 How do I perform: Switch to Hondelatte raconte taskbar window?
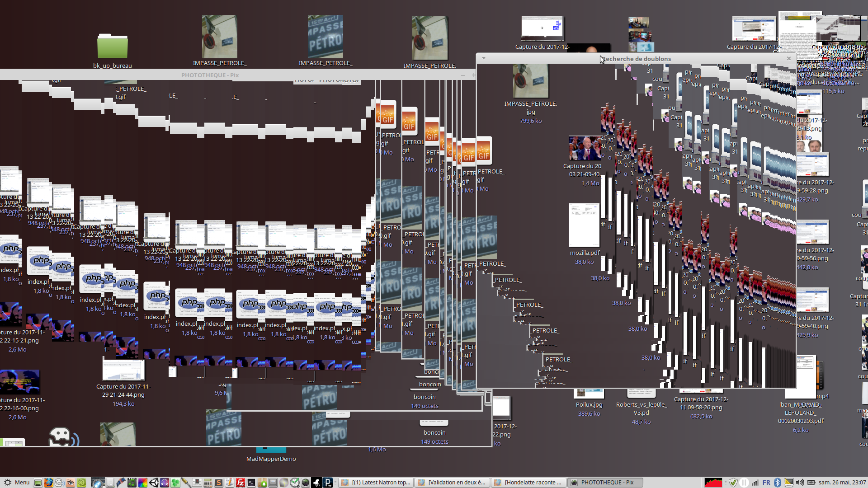[x=528, y=483]
